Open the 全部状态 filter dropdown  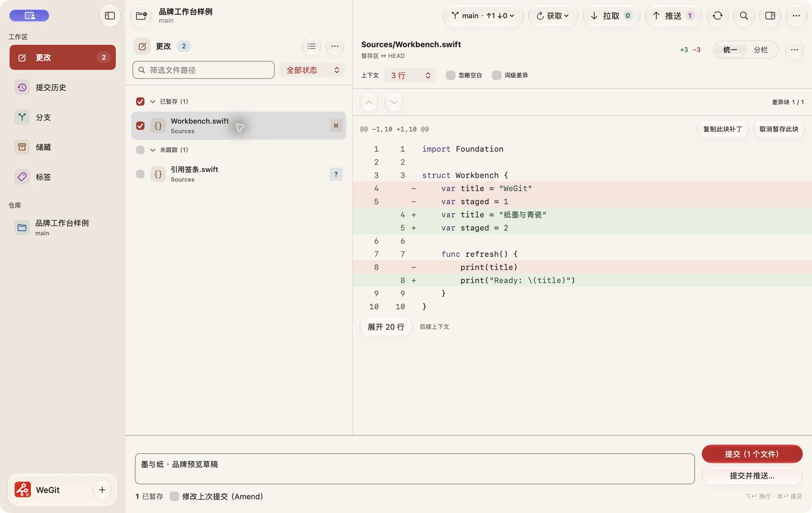tap(312, 70)
